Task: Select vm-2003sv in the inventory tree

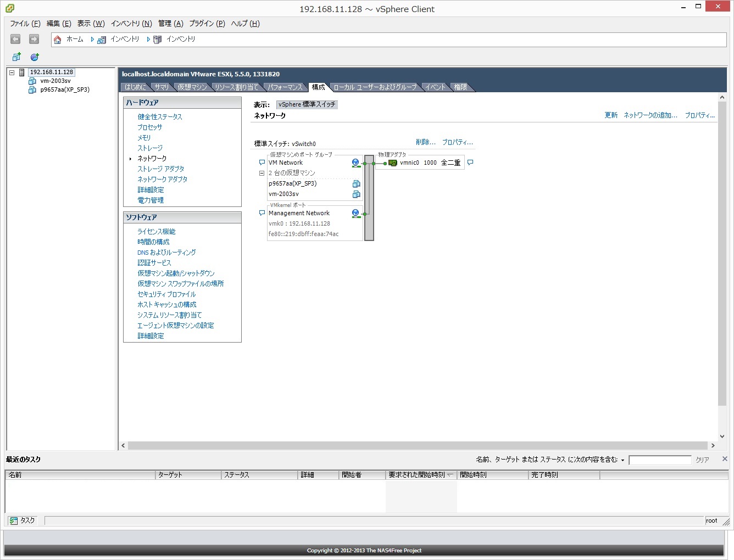Action: coord(55,81)
